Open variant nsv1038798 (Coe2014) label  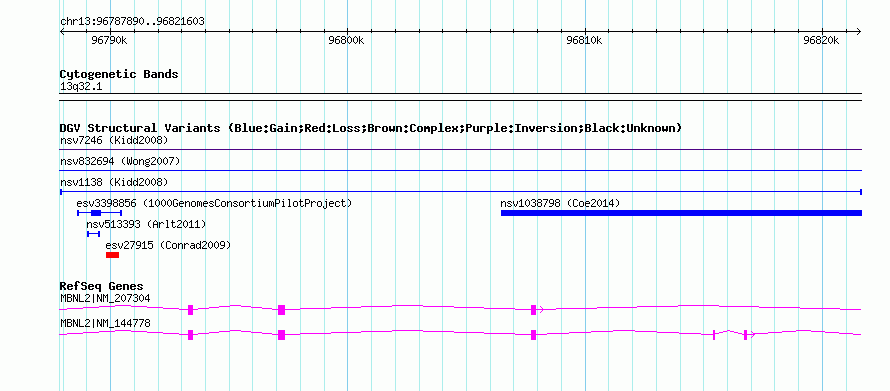click(560, 203)
